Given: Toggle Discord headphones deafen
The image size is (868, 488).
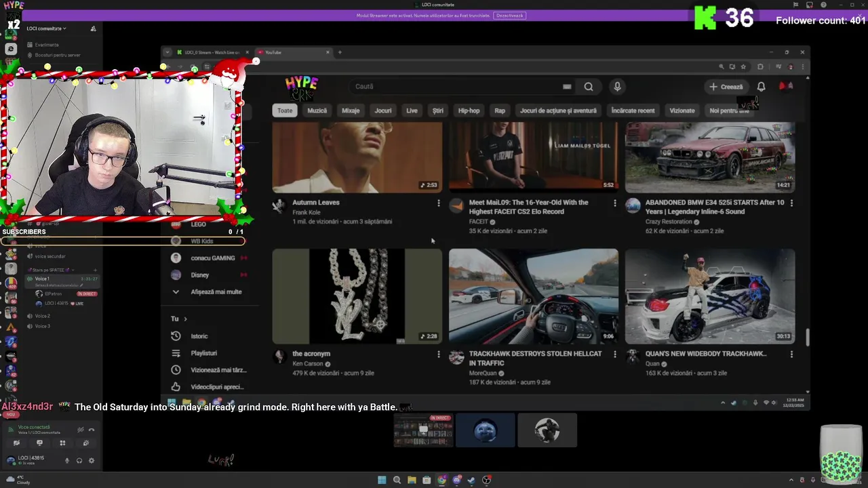Looking at the screenshot, I should pyautogui.click(x=79, y=461).
